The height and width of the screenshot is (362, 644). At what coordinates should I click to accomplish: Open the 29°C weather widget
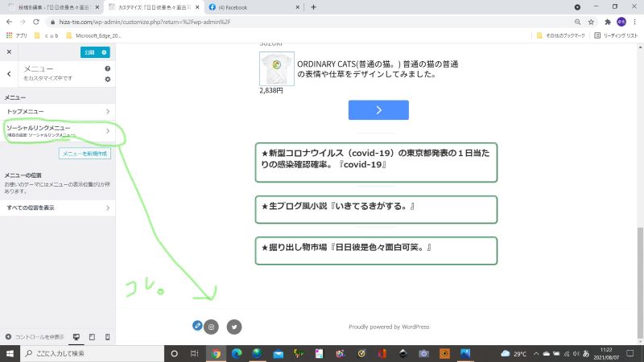pyautogui.click(x=514, y=353)
